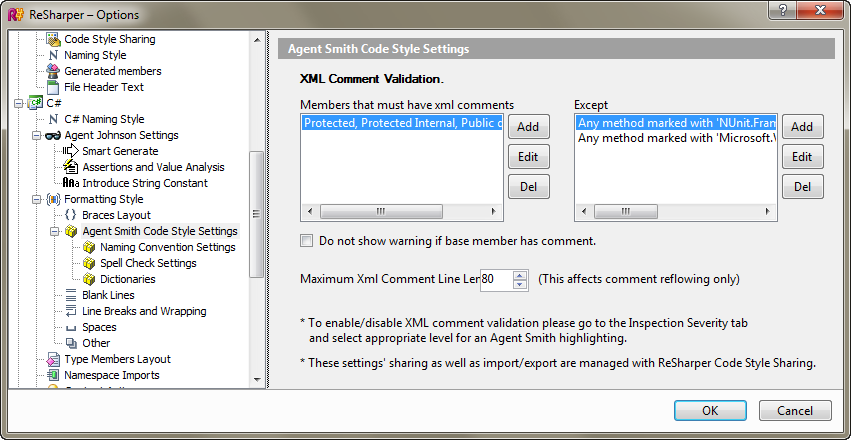Open the Namespace Imports page
The height and width of the screenshot is (440, 851).
coord(112,375)
